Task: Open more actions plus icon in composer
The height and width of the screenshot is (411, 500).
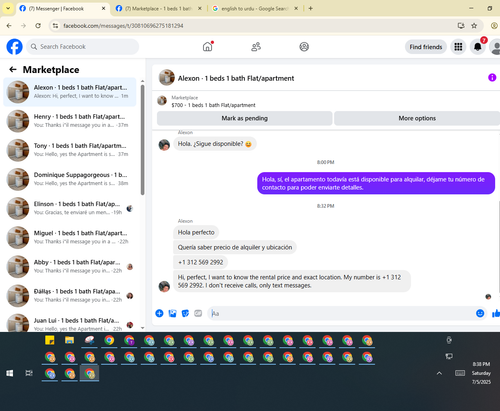Action: pos(159,313)
